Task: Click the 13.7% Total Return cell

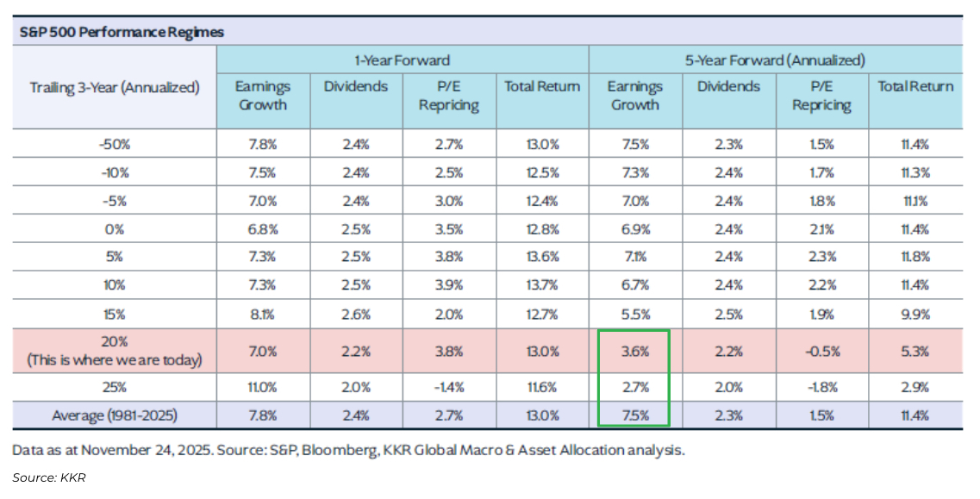Action: [x=541, y=284]
